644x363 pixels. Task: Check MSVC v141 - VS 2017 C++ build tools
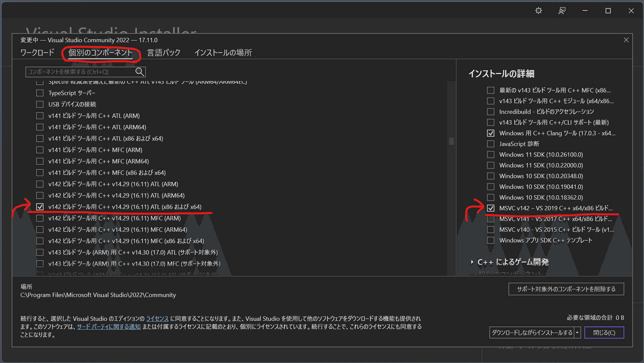pos(491,219)
